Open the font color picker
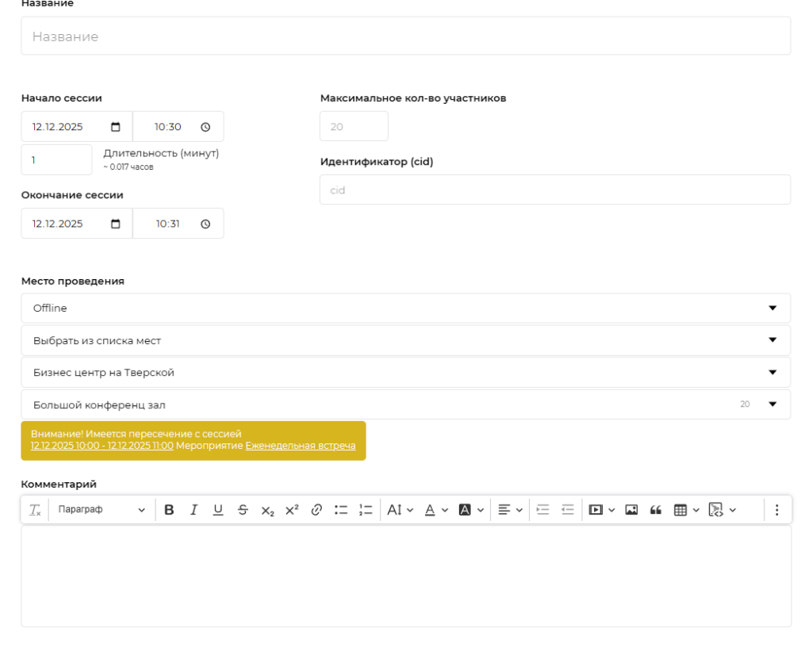 (x=435, y=510)
